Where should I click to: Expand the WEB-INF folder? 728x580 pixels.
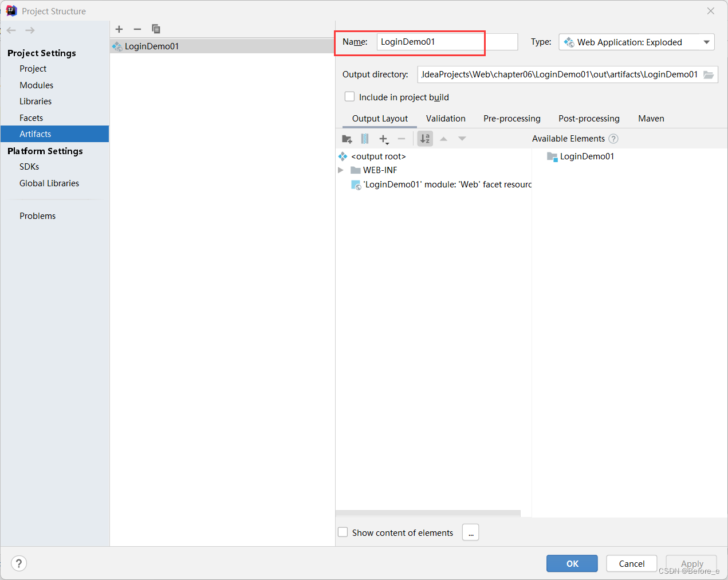tap(341, 170)
